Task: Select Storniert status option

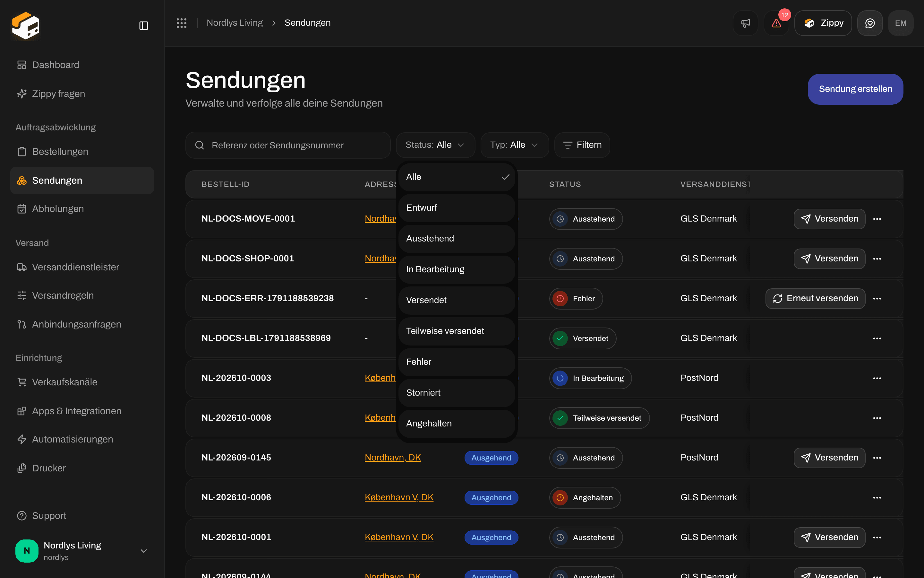Action: coord(457,393)
